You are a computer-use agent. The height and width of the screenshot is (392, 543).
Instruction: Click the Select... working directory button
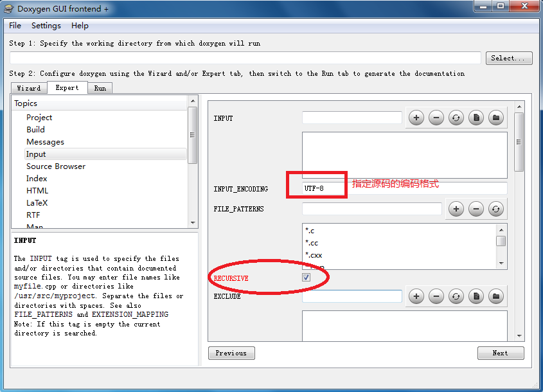pyautogui.click(x=509, y=58)
